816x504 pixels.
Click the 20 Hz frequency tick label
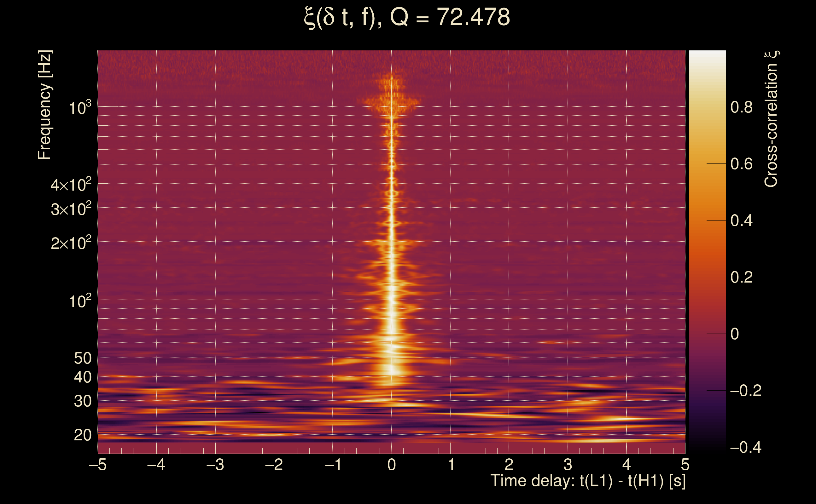pyautogui.click(x=82, y=435)
